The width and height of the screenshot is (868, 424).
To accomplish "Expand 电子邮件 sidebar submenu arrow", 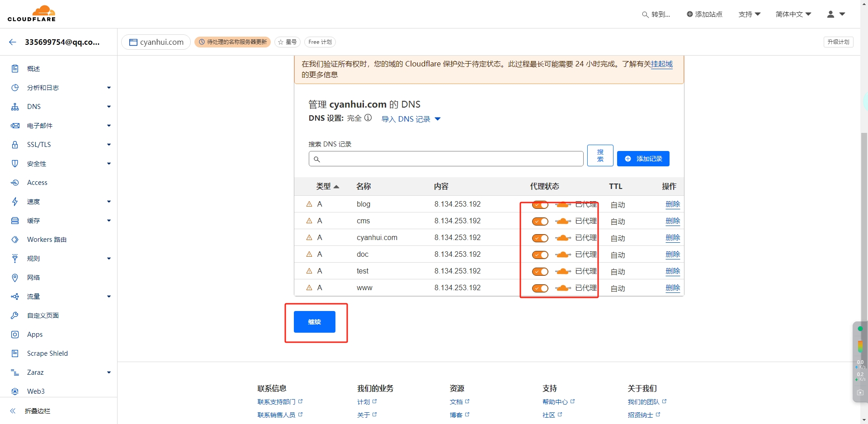I will pos(109,126).
